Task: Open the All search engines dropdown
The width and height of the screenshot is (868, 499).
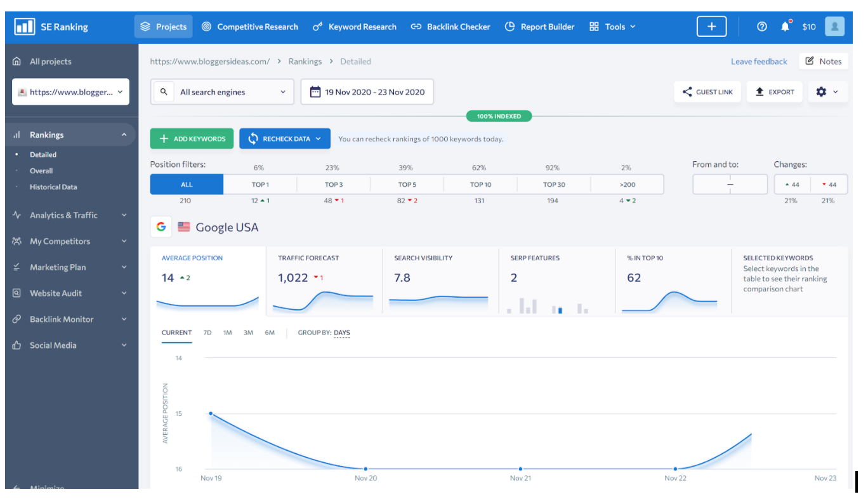Action: tap(221, 91)
